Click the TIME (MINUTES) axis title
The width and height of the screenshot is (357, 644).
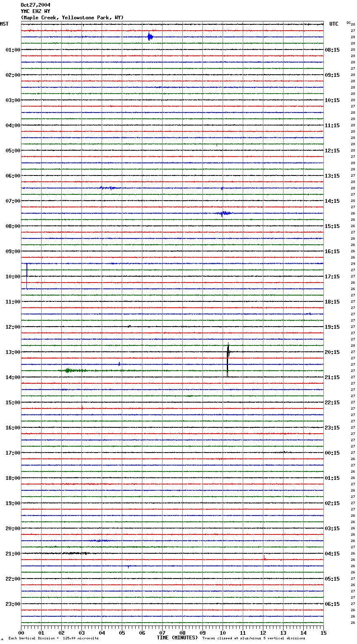177,638
